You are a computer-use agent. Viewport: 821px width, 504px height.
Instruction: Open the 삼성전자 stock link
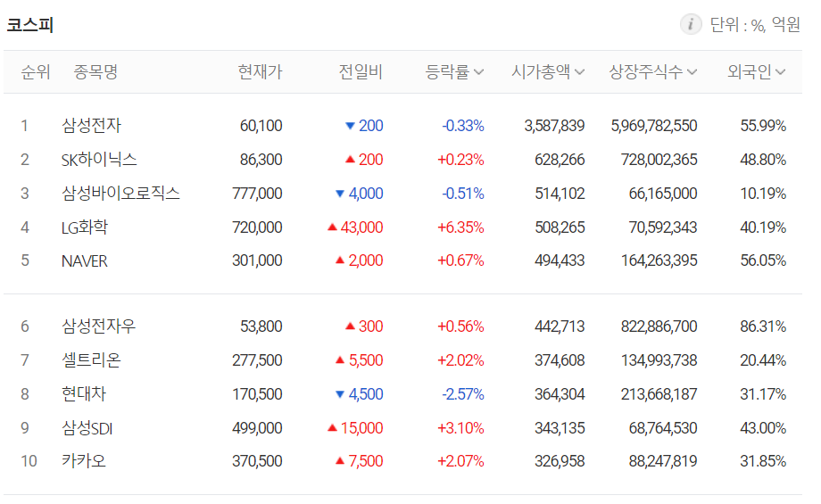tap(91, 126)
